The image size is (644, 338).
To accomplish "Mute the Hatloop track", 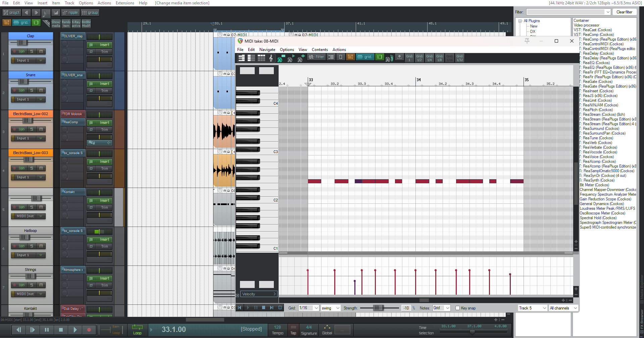I will 41,246.
